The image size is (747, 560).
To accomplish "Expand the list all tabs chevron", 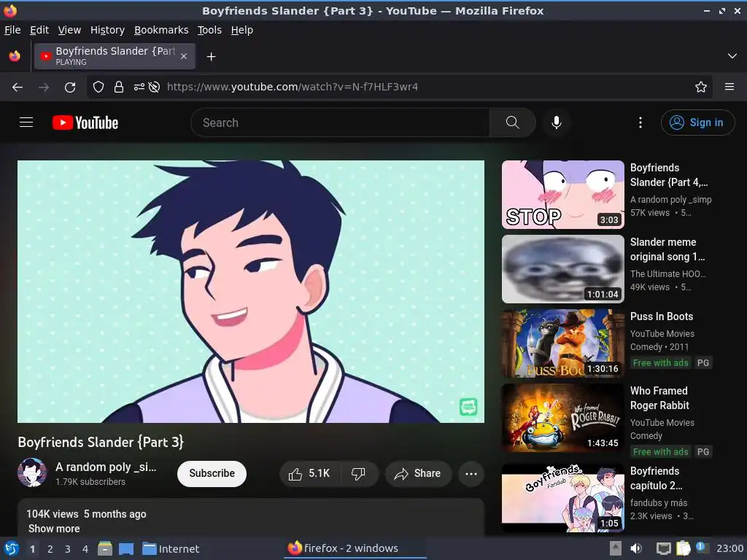I will click(732, 56).
